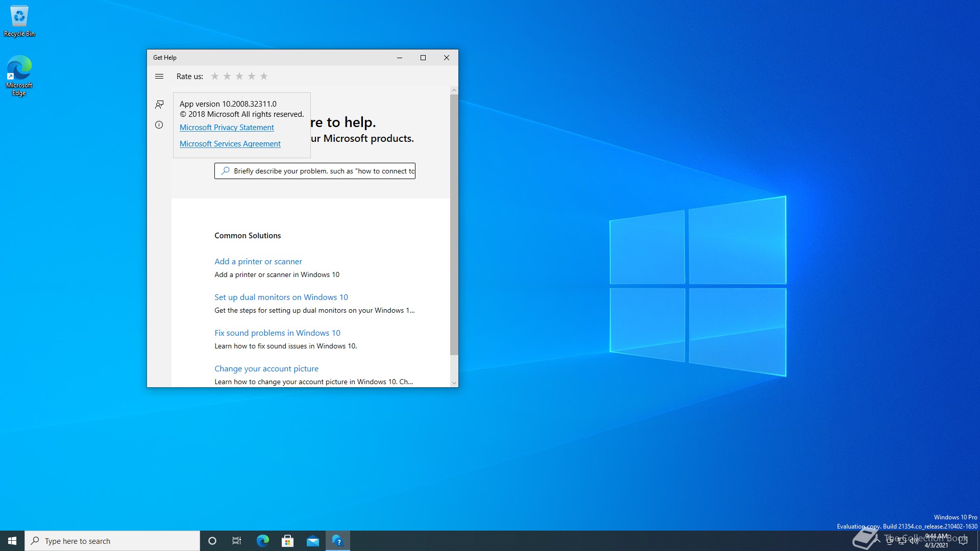
Task: Close the Get Help window
Action: [447, 58]
